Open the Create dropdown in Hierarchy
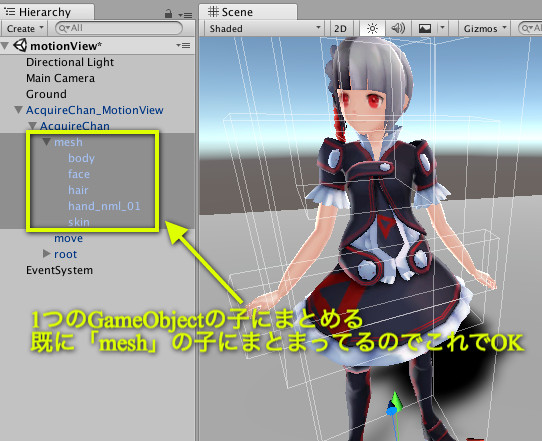Screen dimensions: 542x441 (x=25, y=28)
